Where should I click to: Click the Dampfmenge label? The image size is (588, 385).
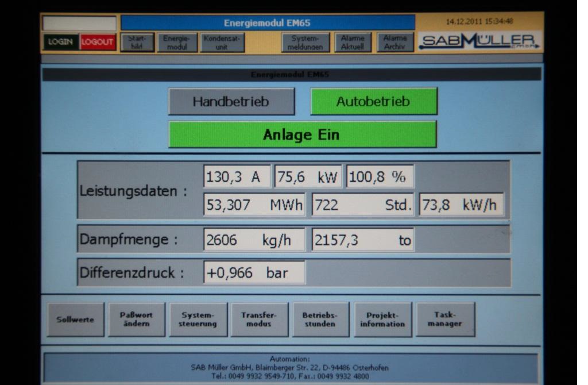coord(129,240)
